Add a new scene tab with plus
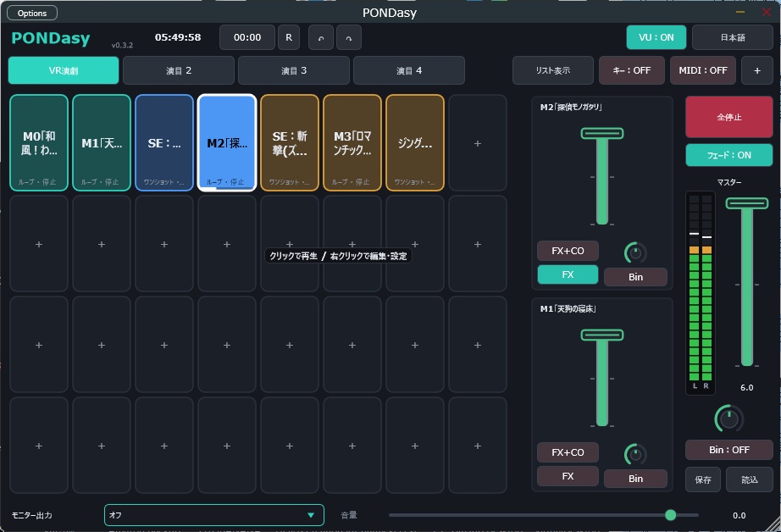Viewport: 781px width, 532px height. pyautogui.click(x=757, y=70)
